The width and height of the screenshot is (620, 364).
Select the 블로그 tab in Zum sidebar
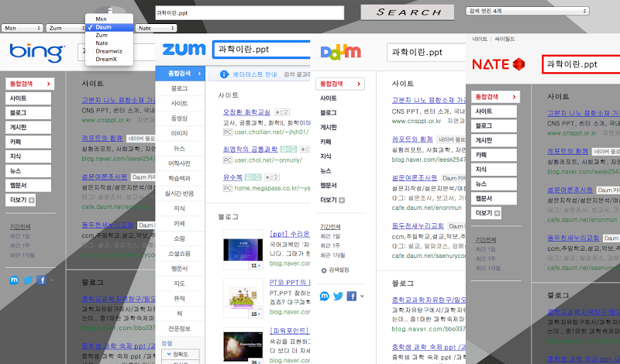[179, 88]
